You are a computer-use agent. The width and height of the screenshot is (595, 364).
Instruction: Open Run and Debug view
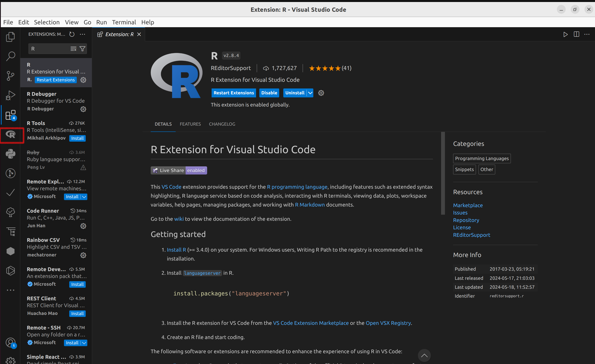click(x=10, y=95)
